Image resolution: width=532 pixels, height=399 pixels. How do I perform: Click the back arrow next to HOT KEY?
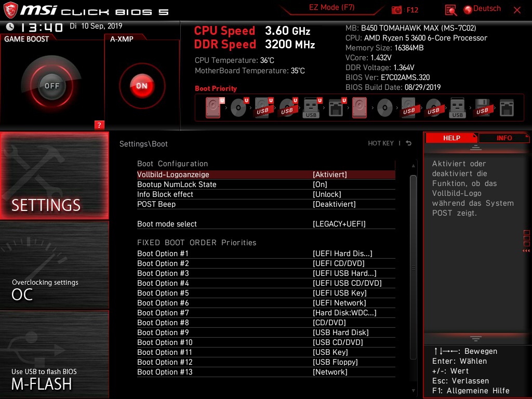[408, 143]
